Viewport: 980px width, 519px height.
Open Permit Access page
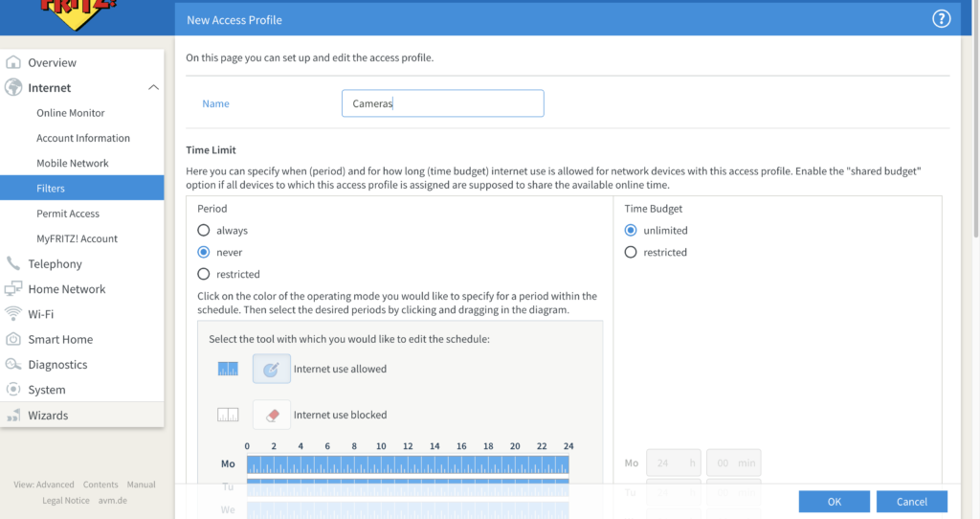68,214
